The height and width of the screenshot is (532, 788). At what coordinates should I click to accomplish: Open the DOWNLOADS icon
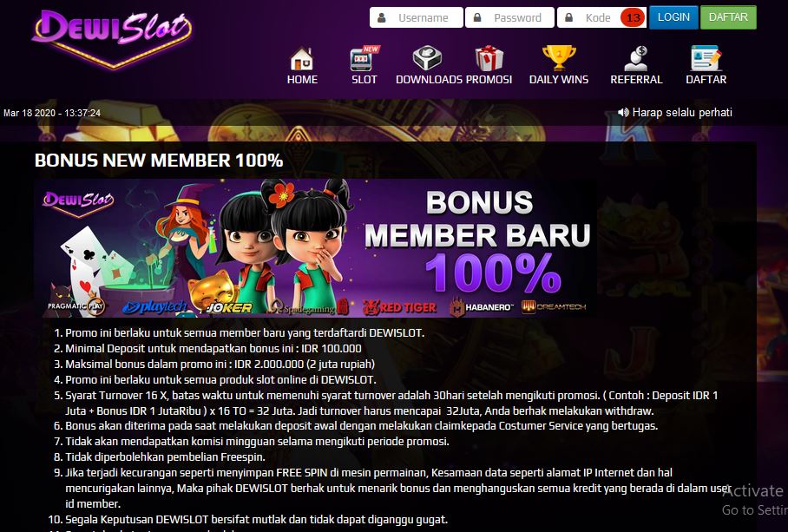[x=427, y=58]
